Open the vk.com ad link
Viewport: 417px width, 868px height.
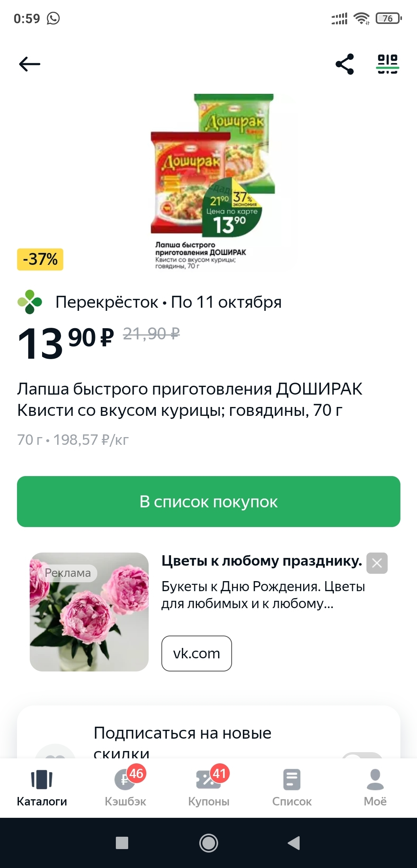[x=197, y=653]
